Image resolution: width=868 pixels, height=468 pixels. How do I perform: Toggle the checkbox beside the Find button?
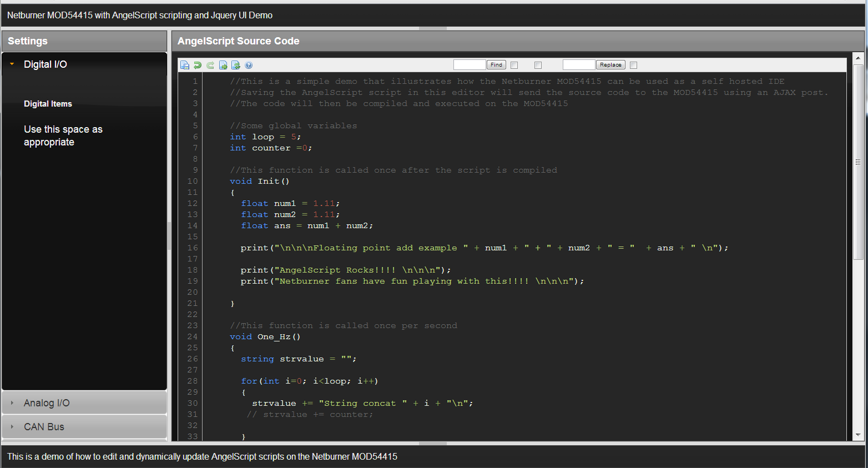(514, 65)
